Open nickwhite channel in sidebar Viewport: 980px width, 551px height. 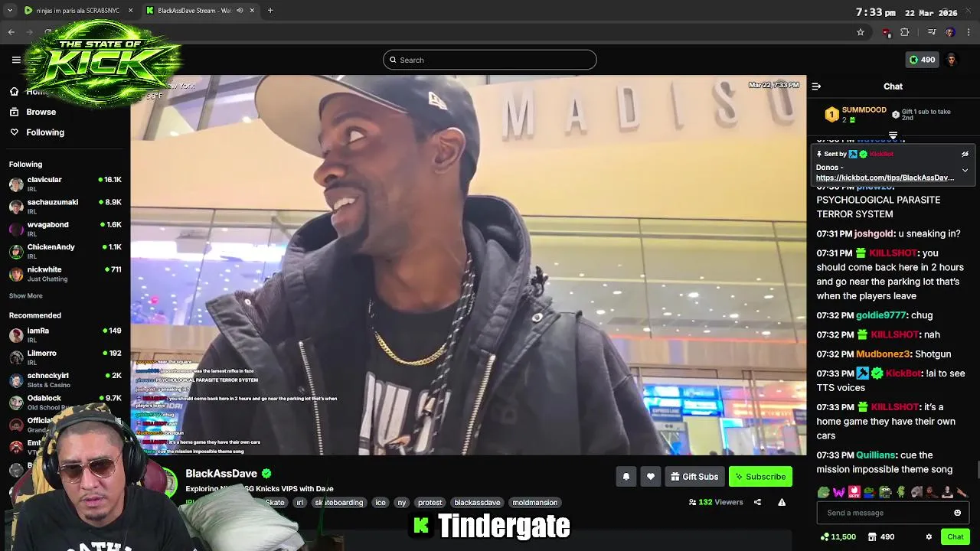(65, 274)
